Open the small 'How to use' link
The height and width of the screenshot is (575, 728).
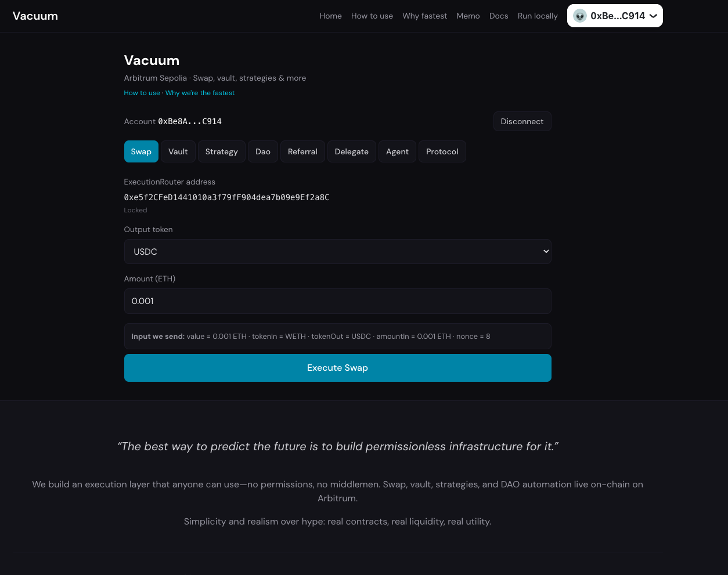(142, 93)
